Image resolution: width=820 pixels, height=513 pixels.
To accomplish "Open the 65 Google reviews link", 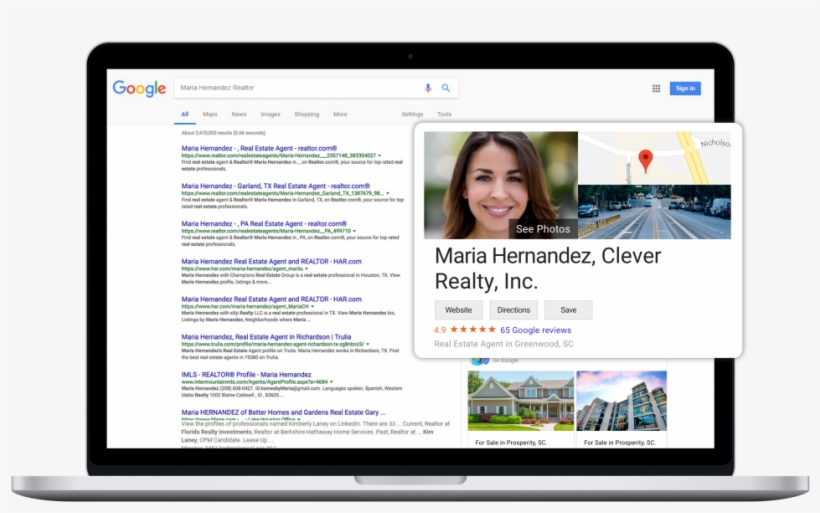I will point(536,330).
